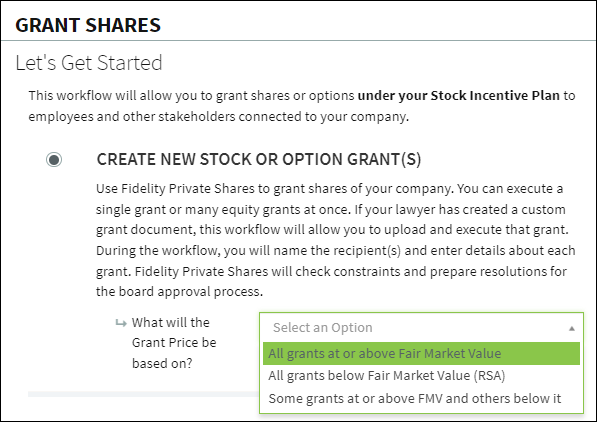597x422 pixels.
Task: Choose All grants below Fair Market Value (RSA)
Action: tap(386, 376)
